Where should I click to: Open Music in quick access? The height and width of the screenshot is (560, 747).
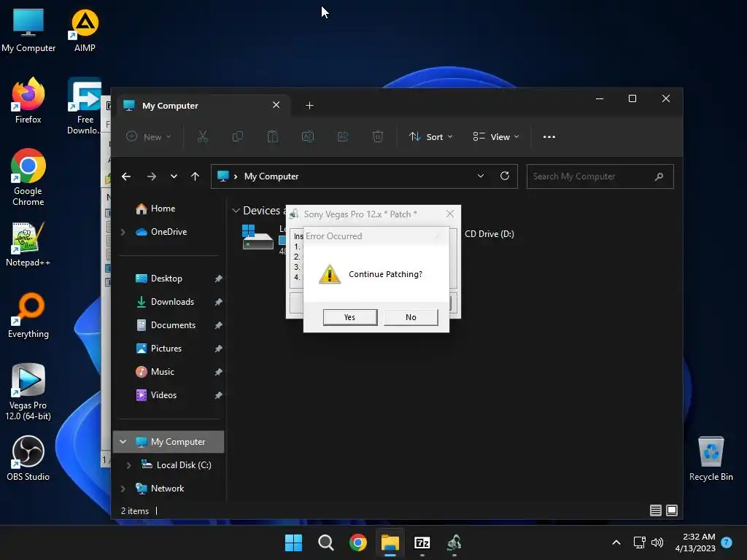point(163,371)
